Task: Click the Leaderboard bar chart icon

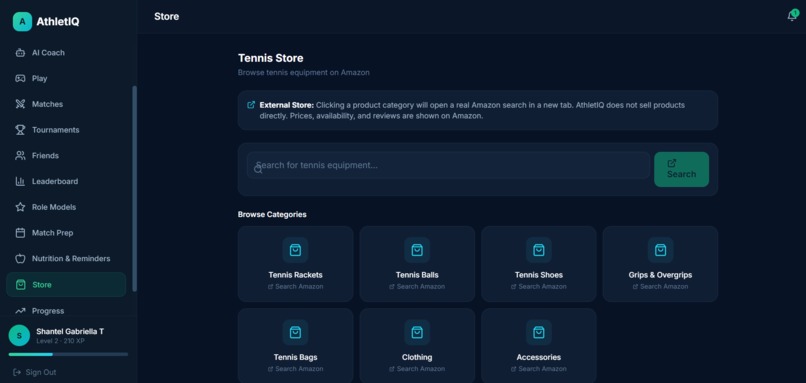Action: pos(20,181)
